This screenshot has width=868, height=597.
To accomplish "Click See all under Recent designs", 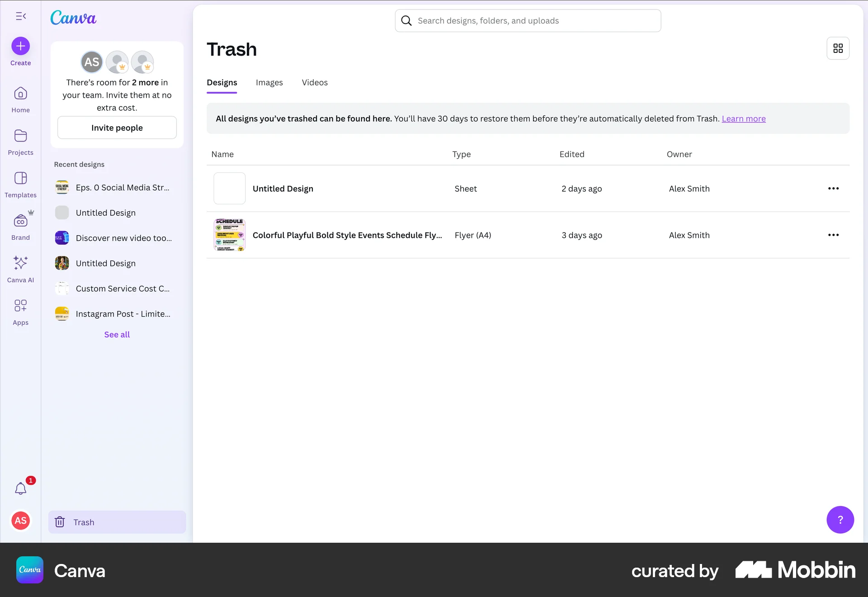I will pos(117,334).
